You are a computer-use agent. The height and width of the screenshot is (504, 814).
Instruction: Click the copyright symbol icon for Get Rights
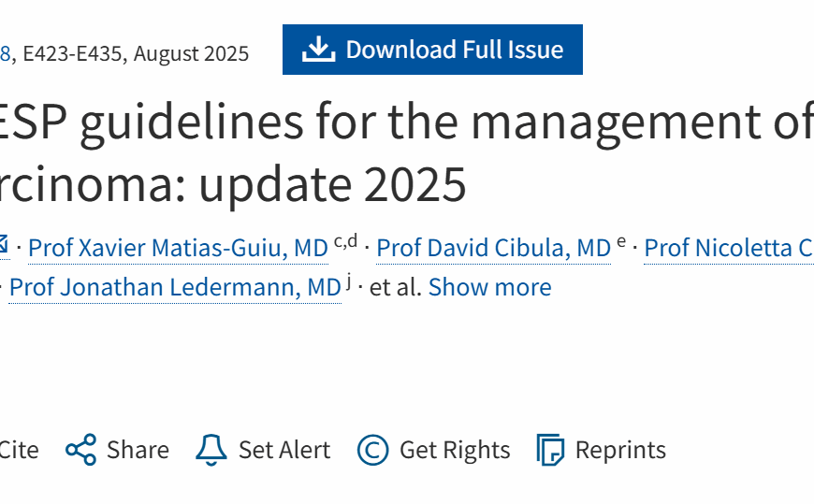pos(372,450)
